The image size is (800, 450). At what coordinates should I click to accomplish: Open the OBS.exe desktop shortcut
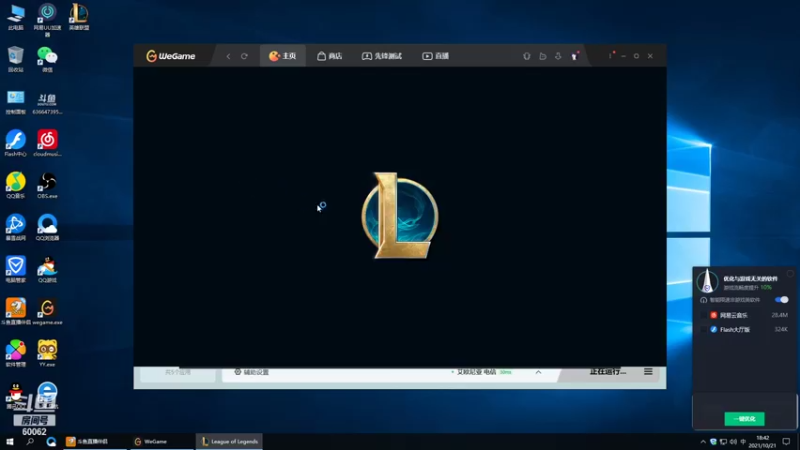click(47, 186)
